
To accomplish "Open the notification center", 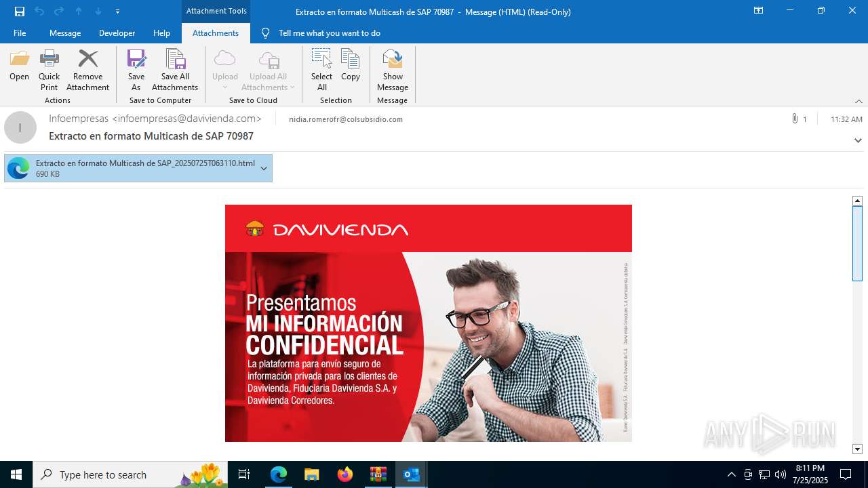I will tap(846, 474).
